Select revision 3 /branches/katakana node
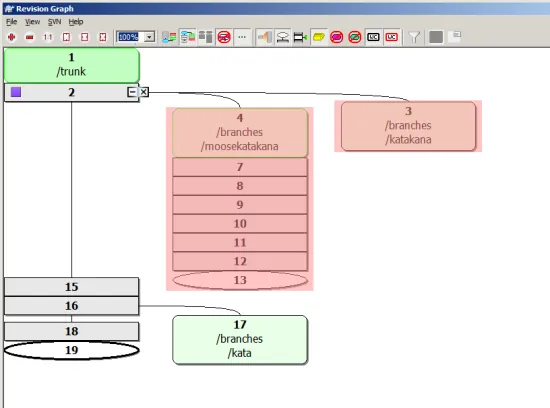 tap(408, 126)
